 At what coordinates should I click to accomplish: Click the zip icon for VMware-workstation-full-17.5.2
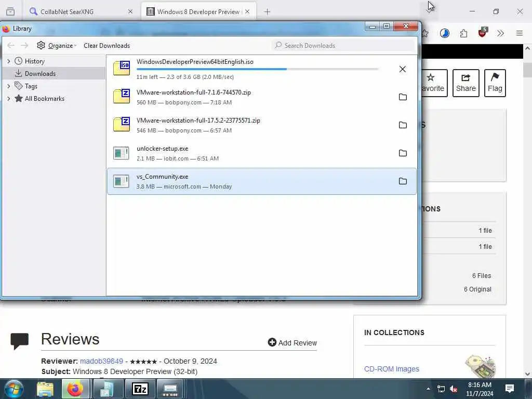click(122, 124)
